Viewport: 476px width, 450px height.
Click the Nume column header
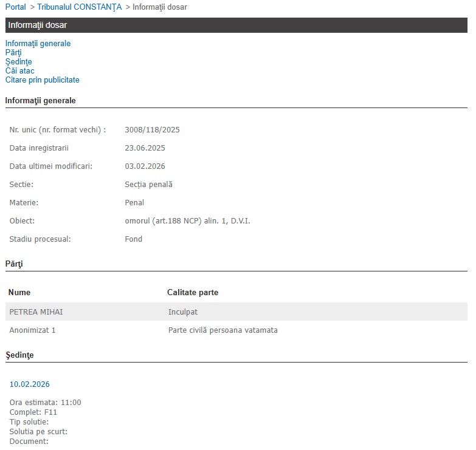click(19, 293)
